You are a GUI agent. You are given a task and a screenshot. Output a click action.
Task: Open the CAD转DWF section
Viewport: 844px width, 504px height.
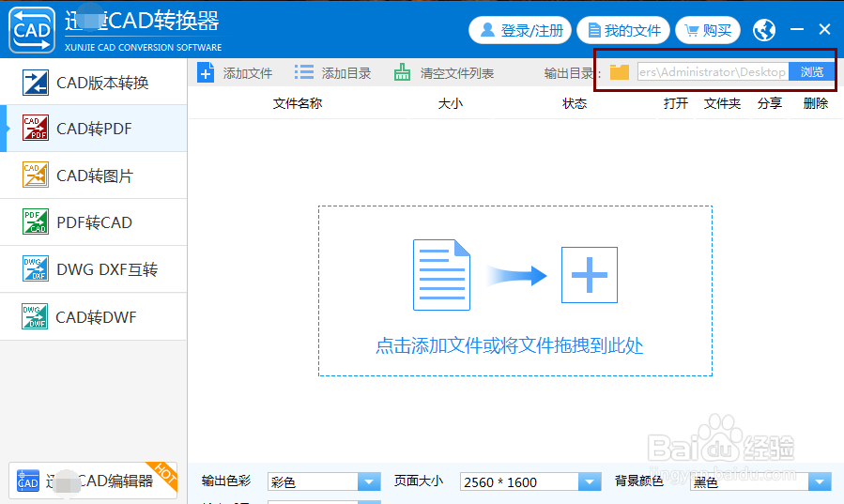pyautogui.click(x=94, y=317)
